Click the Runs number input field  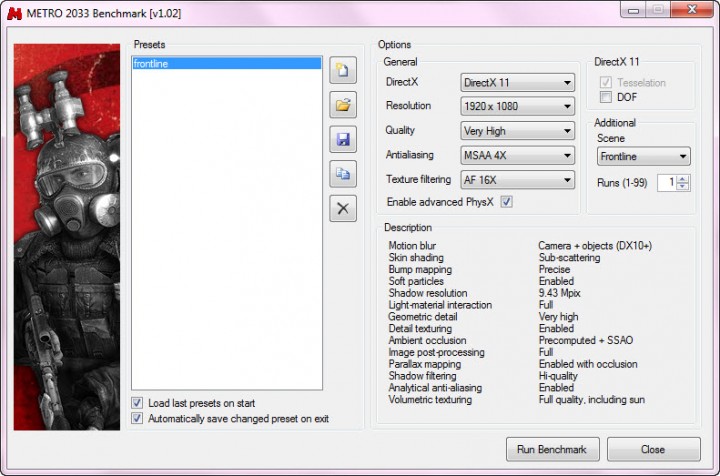(x=667, y=183)
